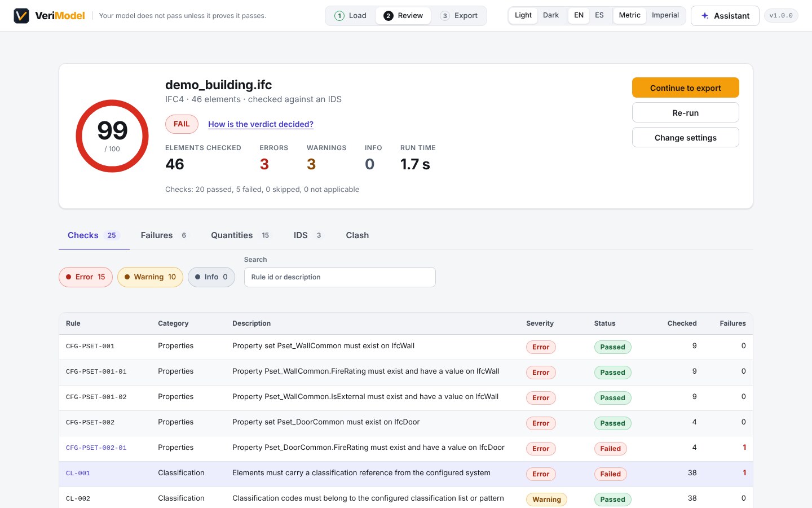Toggle the Error 15 severity filter
Image resolution: width=812 pixels, height=508 pixels.
click(x=86, y=277)
